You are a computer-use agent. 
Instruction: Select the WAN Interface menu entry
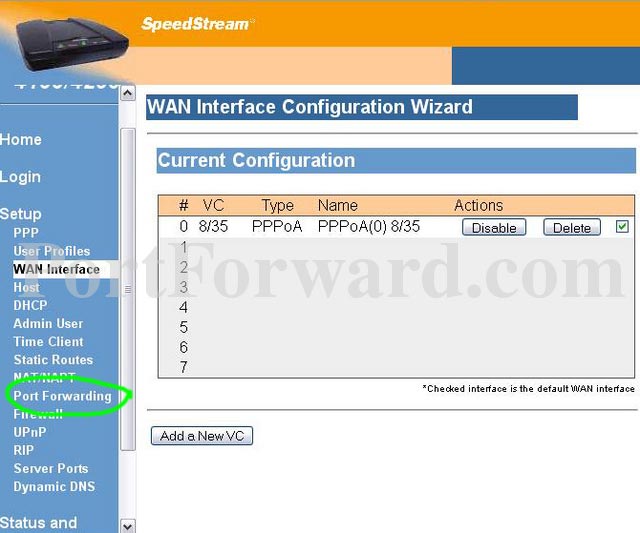click(56, 269)
